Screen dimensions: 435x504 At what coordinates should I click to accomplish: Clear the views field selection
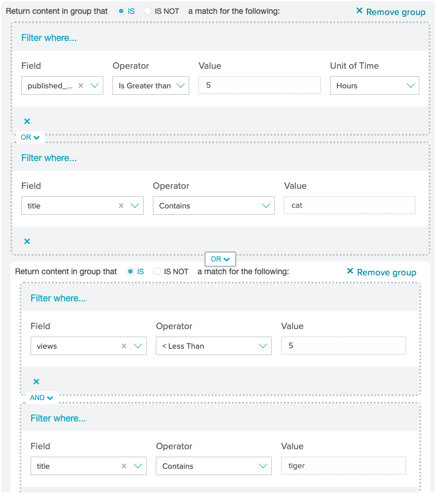click(x=124, y=346)
